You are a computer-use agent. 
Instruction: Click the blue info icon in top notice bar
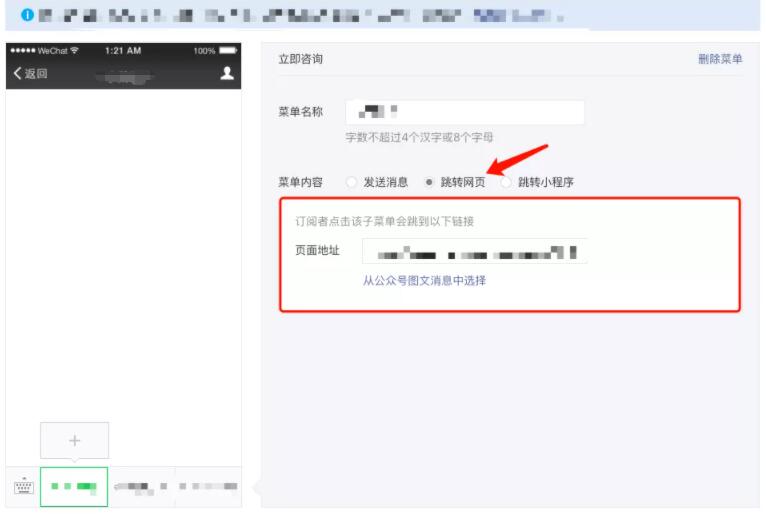(16, 18)
